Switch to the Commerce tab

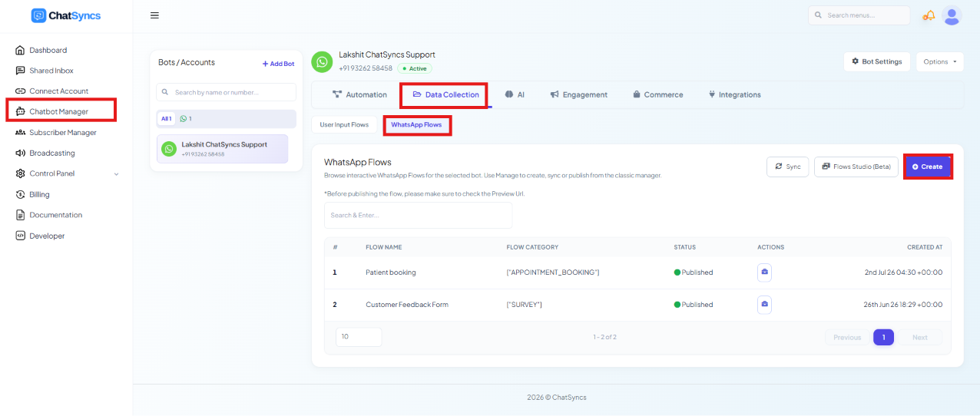tap(658, 94)
